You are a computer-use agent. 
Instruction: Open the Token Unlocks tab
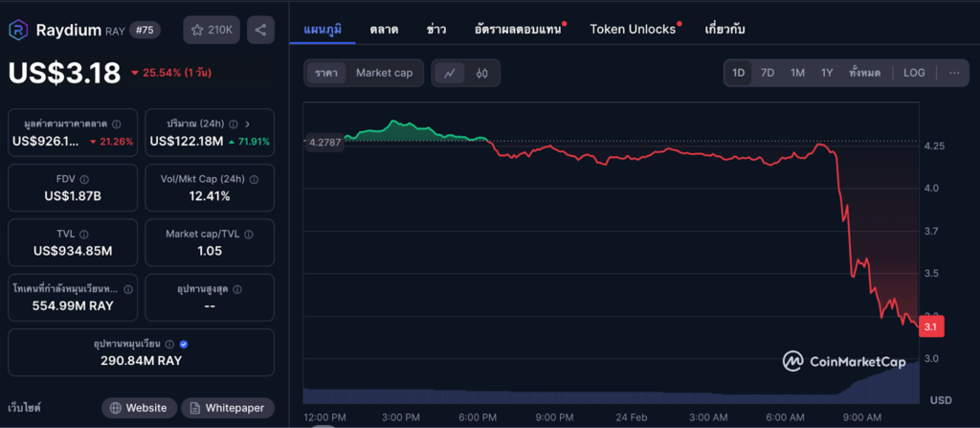pyautogui.click(x=633, y=29)
